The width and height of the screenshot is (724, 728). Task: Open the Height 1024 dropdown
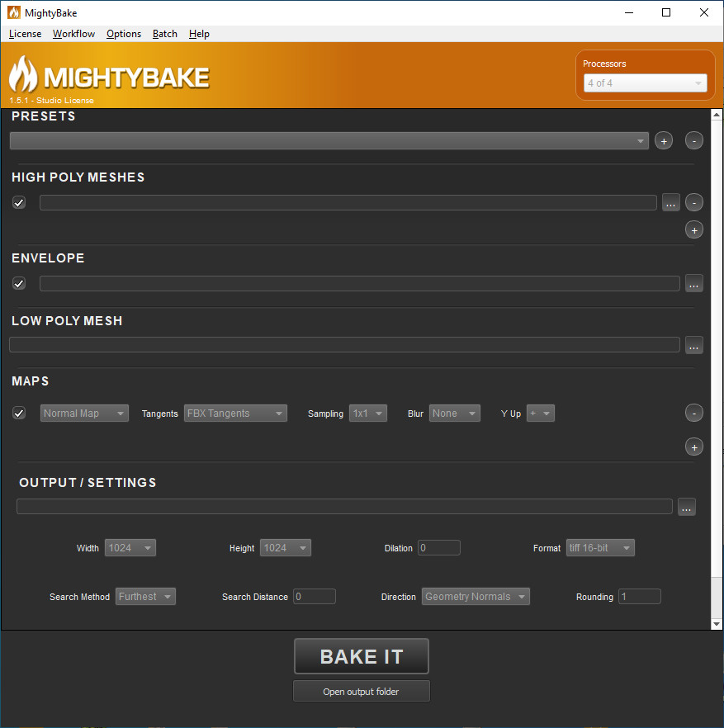(286, 548)
